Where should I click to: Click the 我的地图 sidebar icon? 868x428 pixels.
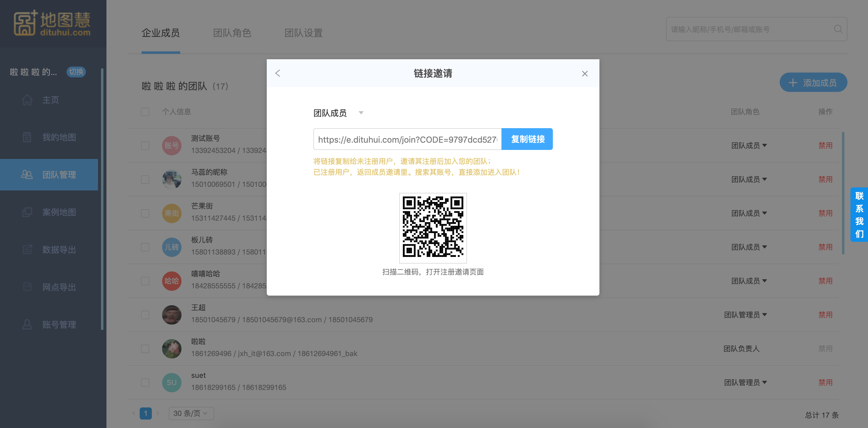27,137
